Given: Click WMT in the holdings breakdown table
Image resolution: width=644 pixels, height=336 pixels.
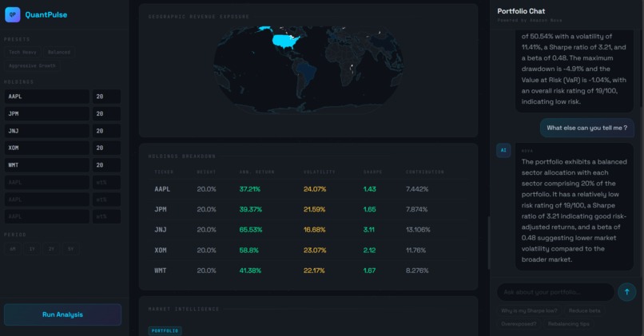Looking at the screenshot, I should (161, 271).
